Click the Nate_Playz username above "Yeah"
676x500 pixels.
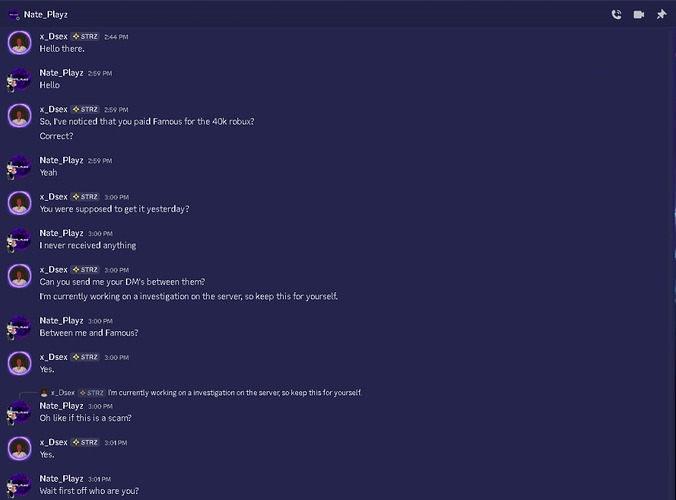click(x=61, y=160)
